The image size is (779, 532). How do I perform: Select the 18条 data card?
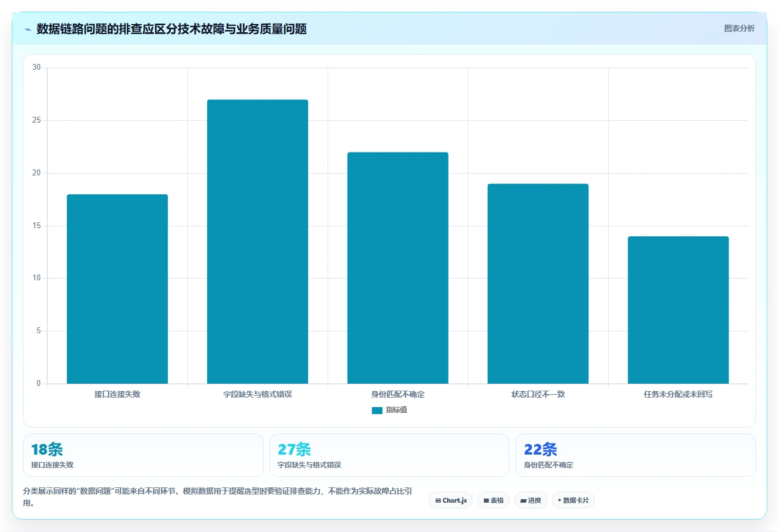click(x=143, y=455)
